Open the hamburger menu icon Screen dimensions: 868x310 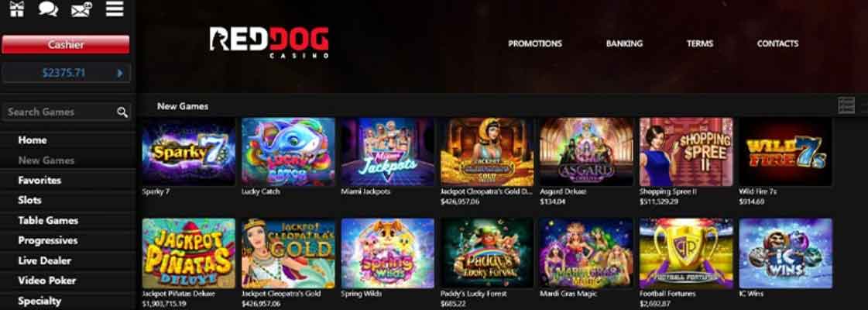[115, 9]
